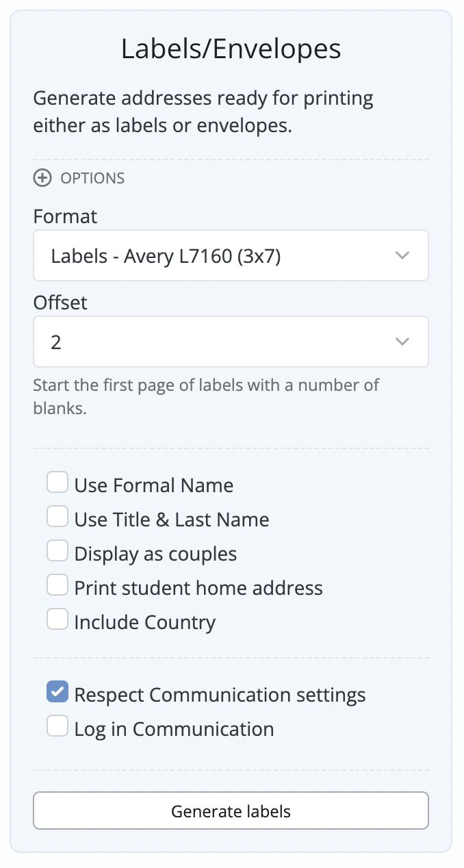
Task: Check Print student home address
Action: (57, 585)
